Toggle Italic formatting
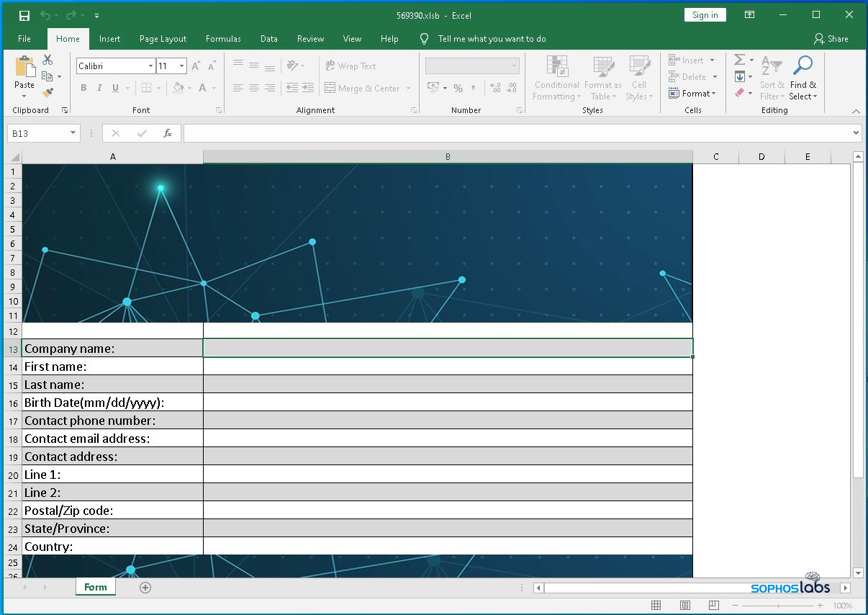The height and width of the screenshot is (615, 868). click(99, 88)
